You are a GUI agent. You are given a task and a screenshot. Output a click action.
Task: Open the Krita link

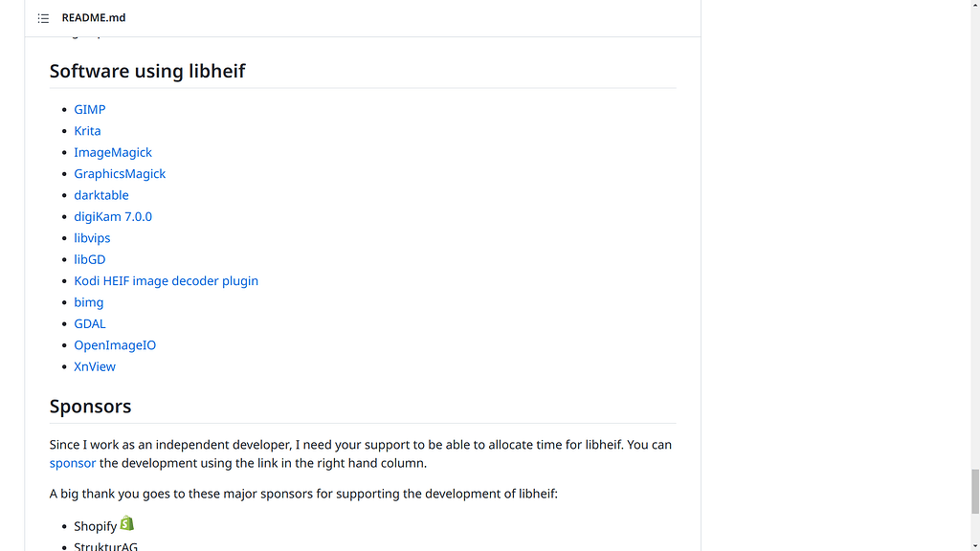point(87,130)
